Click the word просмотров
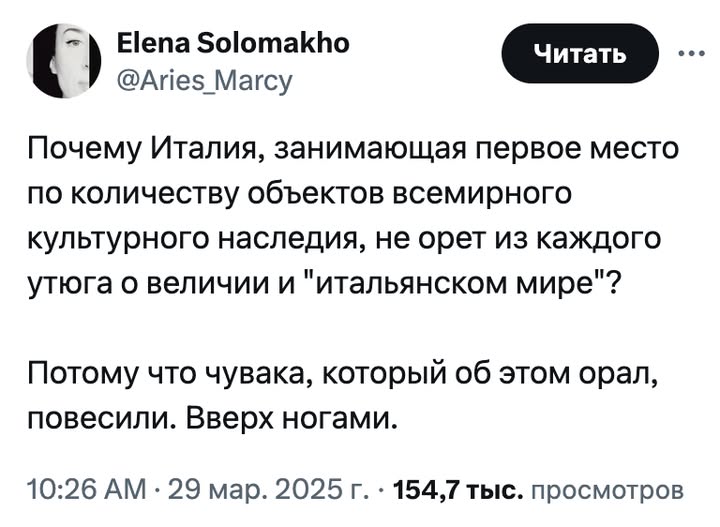 [x=605, y=491]
